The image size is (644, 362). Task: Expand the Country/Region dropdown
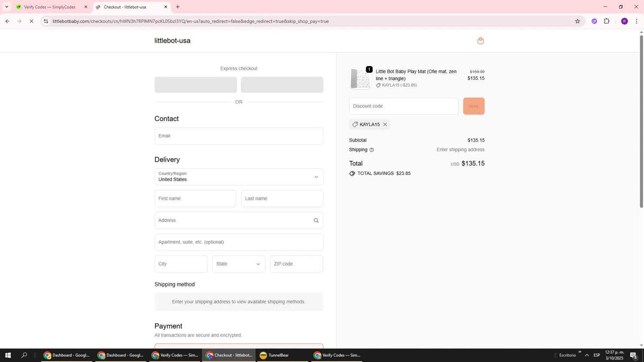(x=239, y=177)
